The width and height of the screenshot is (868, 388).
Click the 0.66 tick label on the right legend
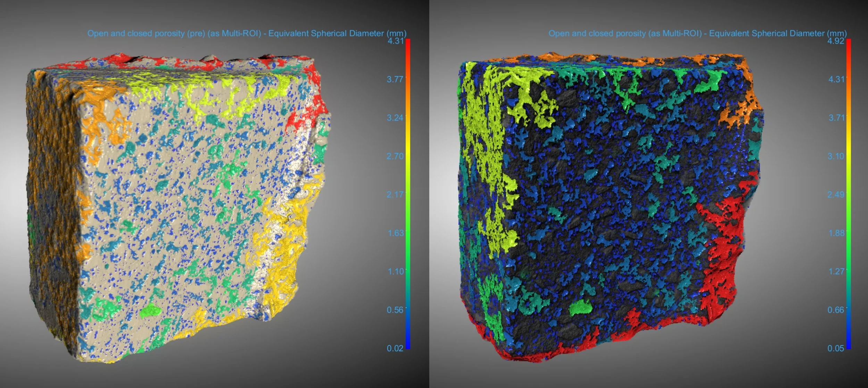point(835,309)
